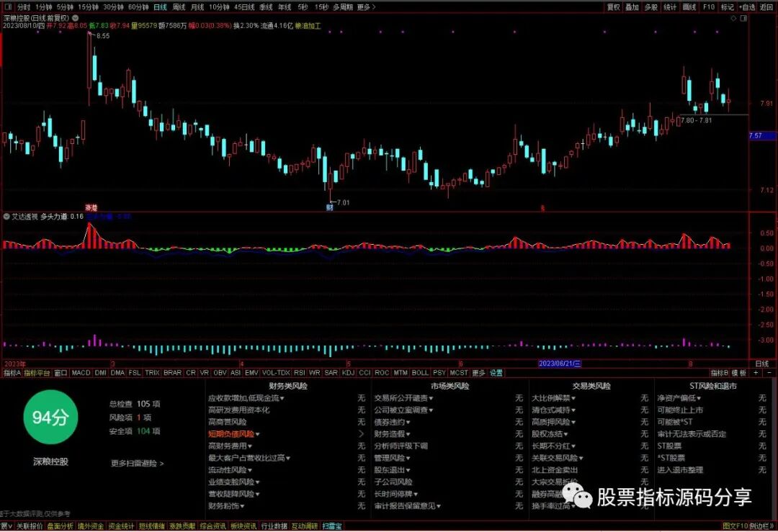Click 模板 in indicator bar

point(739,373)
